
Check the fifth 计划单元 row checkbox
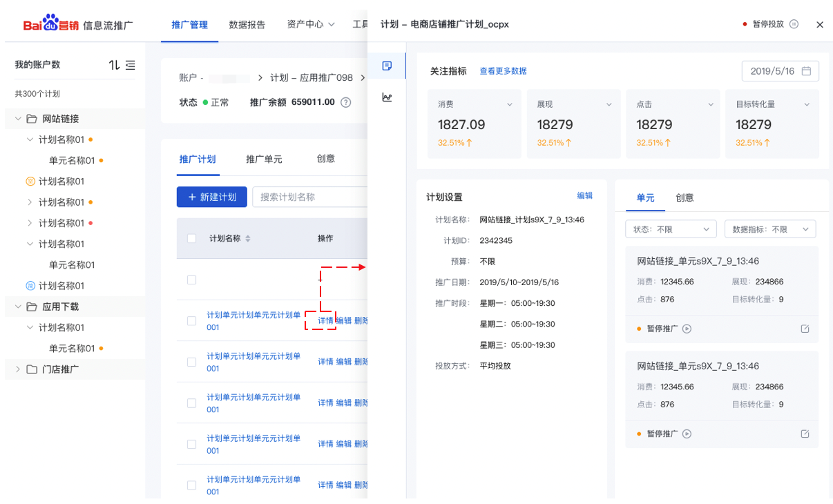(191, 486)
